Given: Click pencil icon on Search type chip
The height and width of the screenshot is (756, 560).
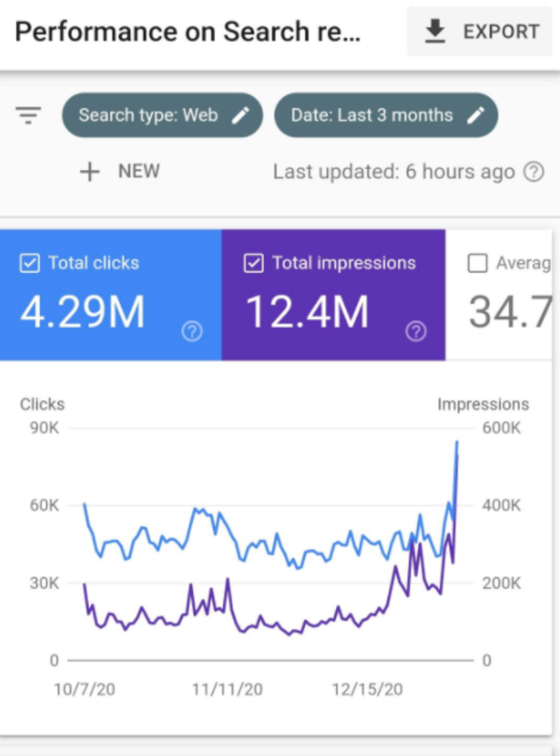Looking at the screenshot, I should (241, 115).
